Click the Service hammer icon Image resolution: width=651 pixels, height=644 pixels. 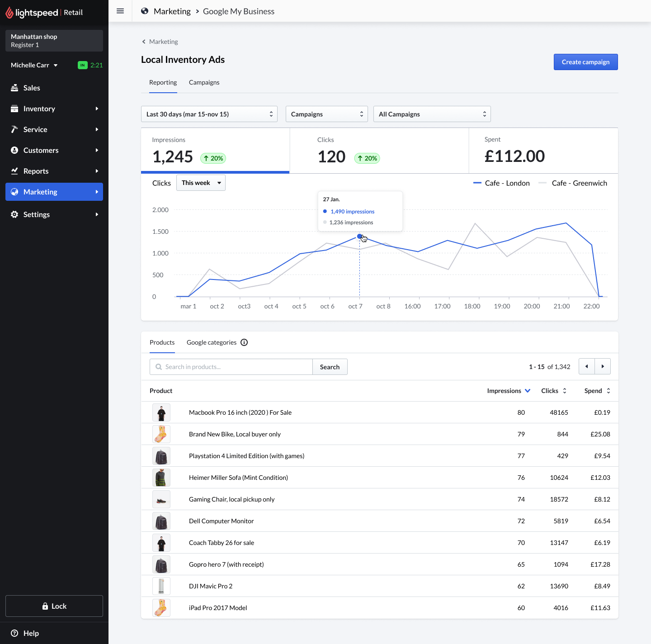pyautogui.click(x=14, y=129)
